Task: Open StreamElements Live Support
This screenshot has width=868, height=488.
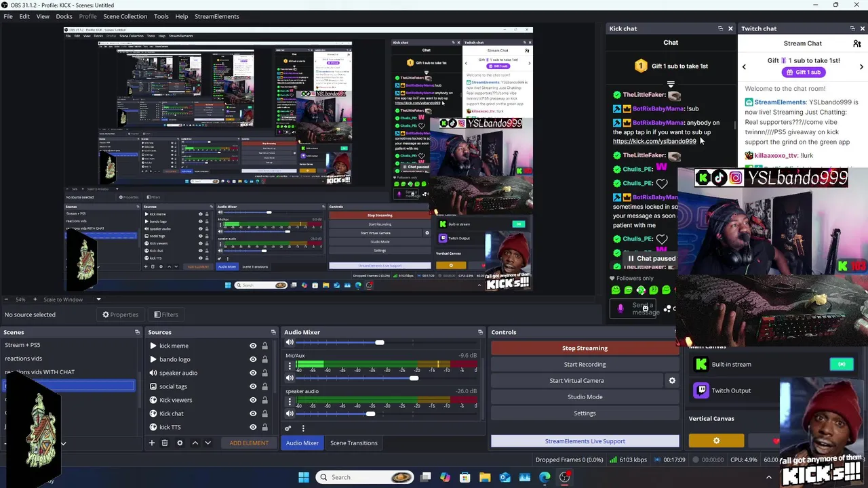Action: [585, 441]
